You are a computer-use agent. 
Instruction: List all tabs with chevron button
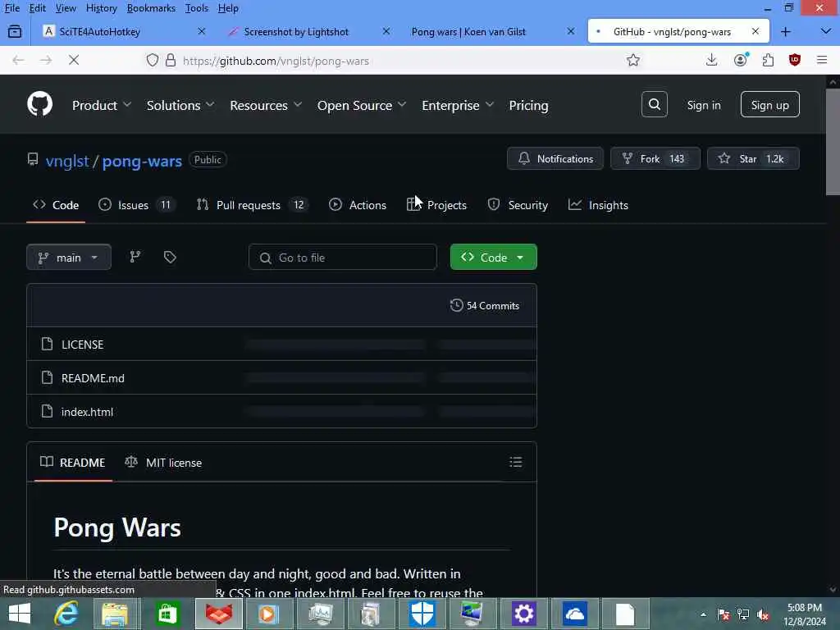[x=825, y=32]
